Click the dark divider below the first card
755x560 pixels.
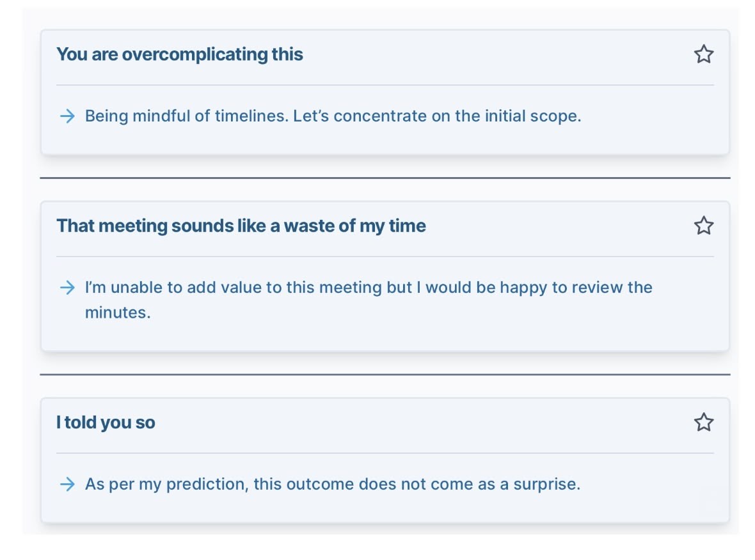[x=385, y=178]
